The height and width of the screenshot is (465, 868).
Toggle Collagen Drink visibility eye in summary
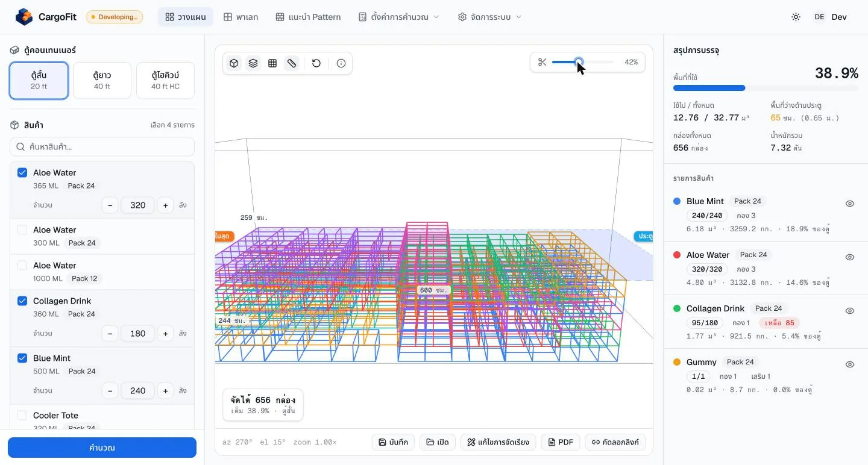coord(850,311)
